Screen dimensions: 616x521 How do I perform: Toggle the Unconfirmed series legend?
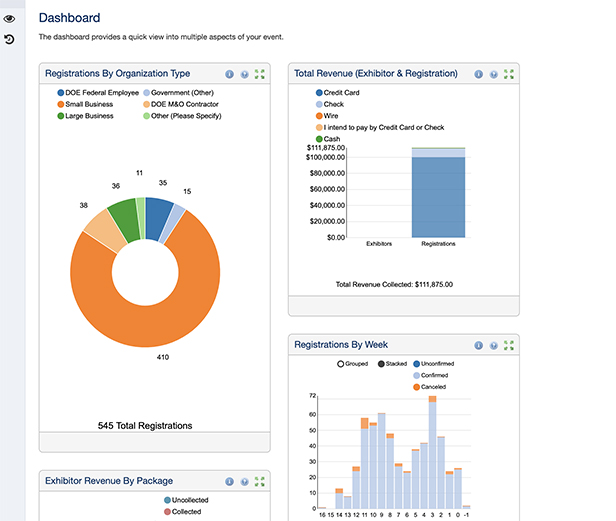434,364
